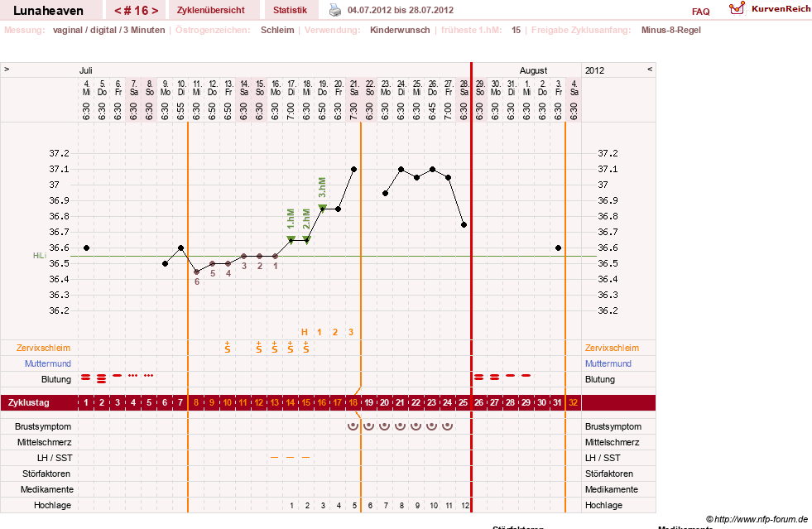
Task: Click Hochlage day 12 number
Action: (x=465, y=505)
